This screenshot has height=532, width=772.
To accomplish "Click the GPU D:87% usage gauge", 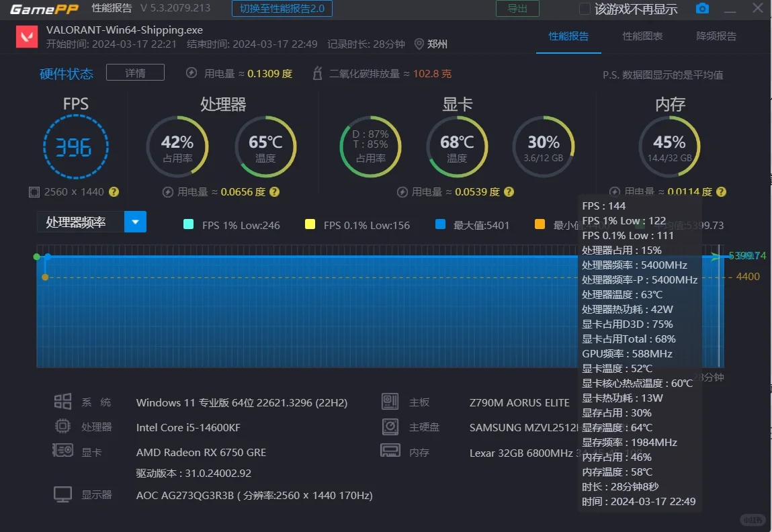I will click(370, 146).
